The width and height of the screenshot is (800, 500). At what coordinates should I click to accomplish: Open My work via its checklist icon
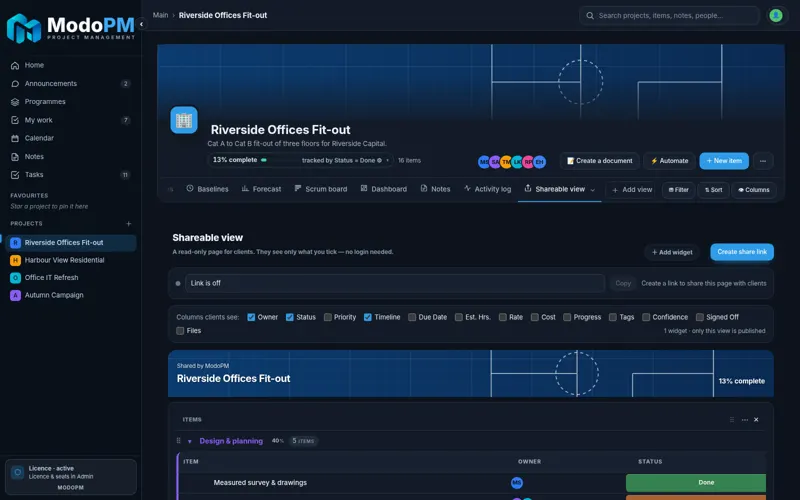pyautogui.click(x=15, y=120)
